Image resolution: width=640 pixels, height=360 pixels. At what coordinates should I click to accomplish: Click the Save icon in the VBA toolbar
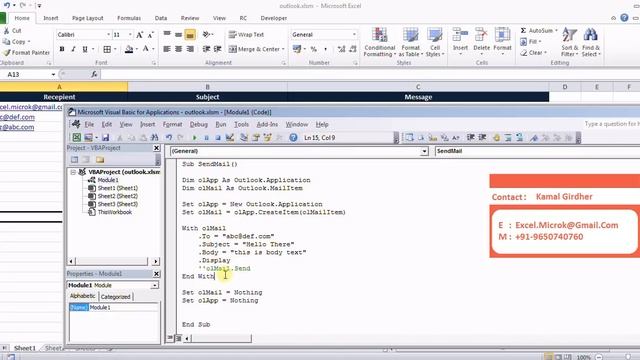(106, 138)
